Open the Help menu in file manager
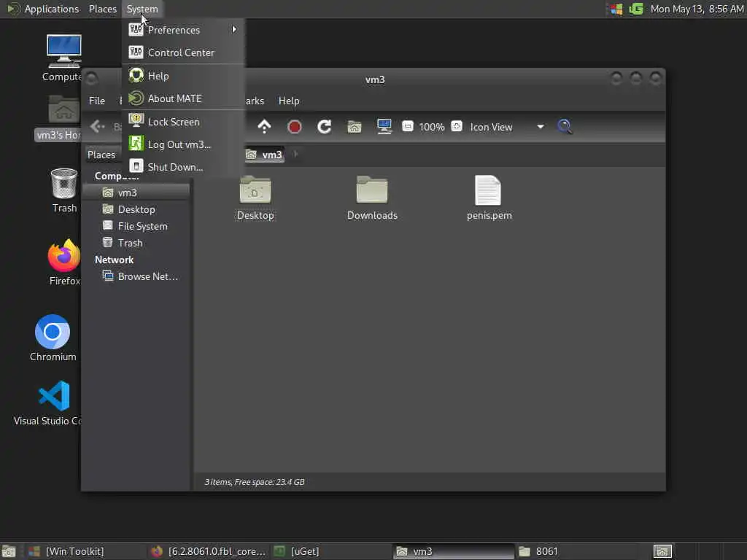 point(289,101)
